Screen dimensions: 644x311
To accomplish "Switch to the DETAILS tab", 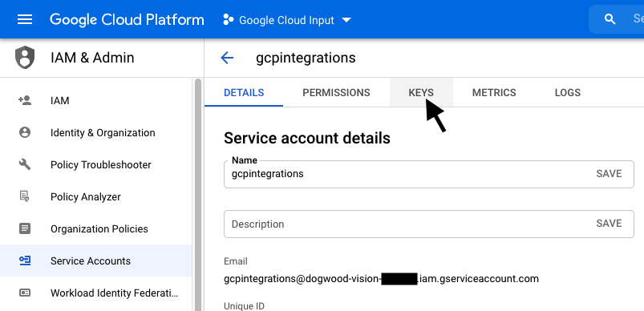I will tap(244, 93).
